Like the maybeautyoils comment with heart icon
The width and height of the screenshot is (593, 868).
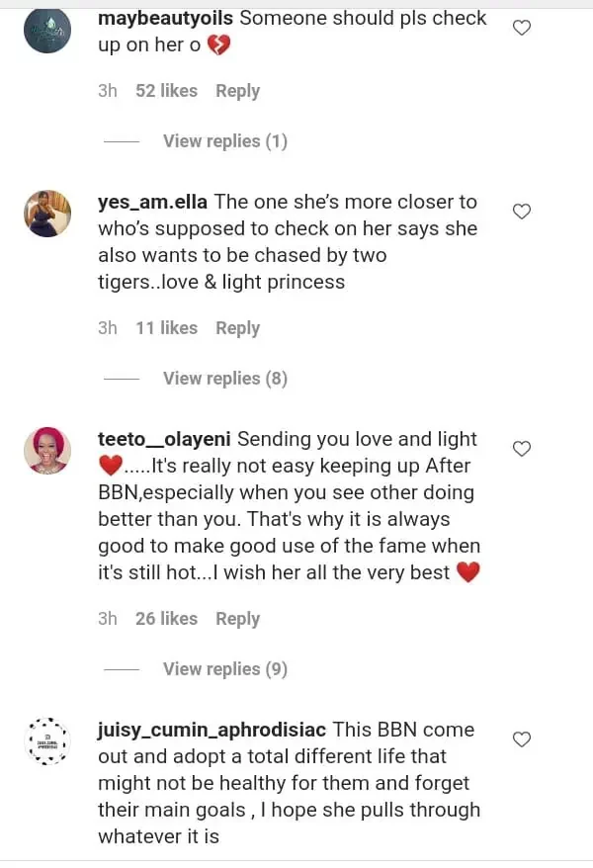coord(522,28)
